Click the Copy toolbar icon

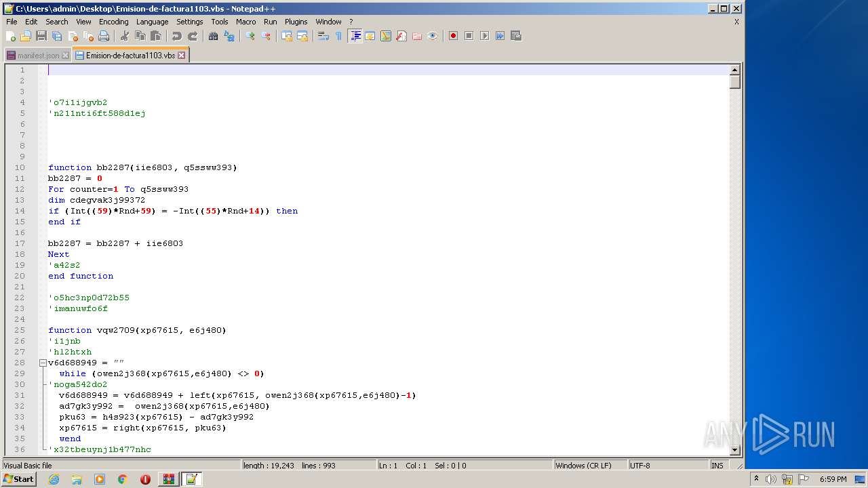(x=140, y=36)
